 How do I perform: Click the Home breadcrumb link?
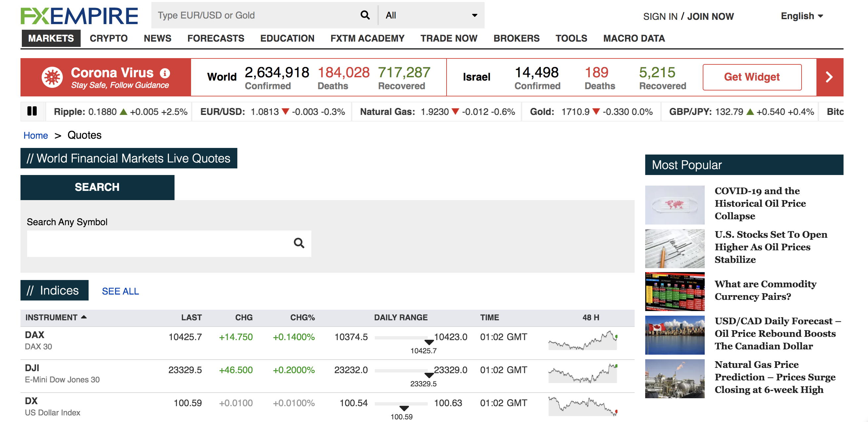coord(36,135)
